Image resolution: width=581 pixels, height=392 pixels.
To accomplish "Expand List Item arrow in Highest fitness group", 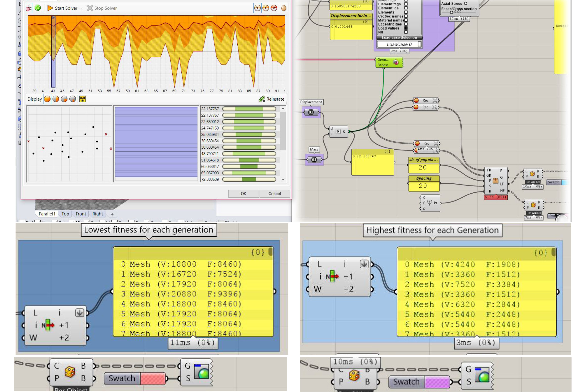I will 364,264.
